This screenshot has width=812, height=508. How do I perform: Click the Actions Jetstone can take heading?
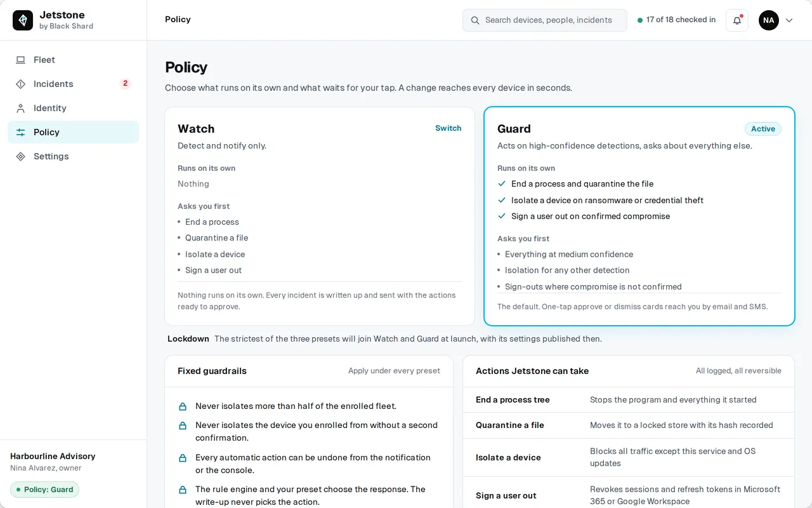click(x=532, y=371)
